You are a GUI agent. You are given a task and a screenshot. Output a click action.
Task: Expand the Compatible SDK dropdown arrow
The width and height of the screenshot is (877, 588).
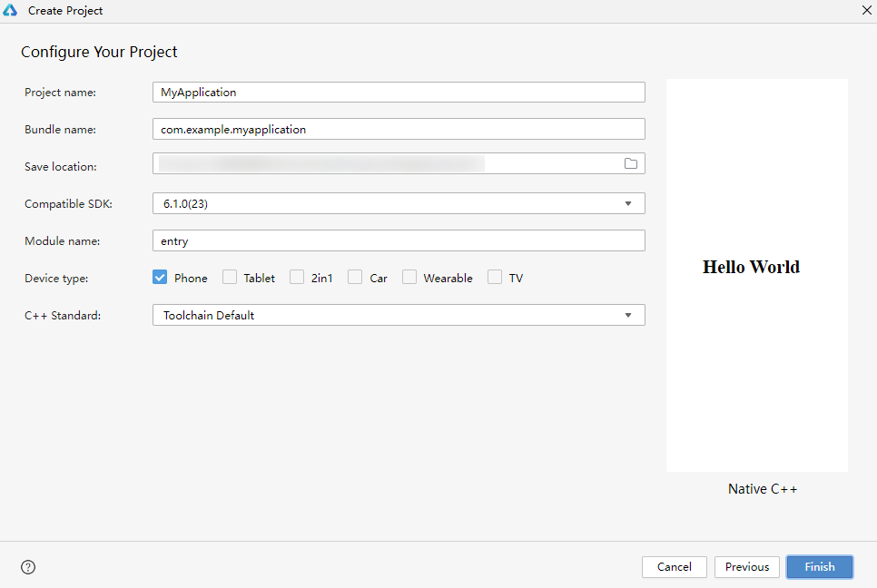(x=628, y=203)
